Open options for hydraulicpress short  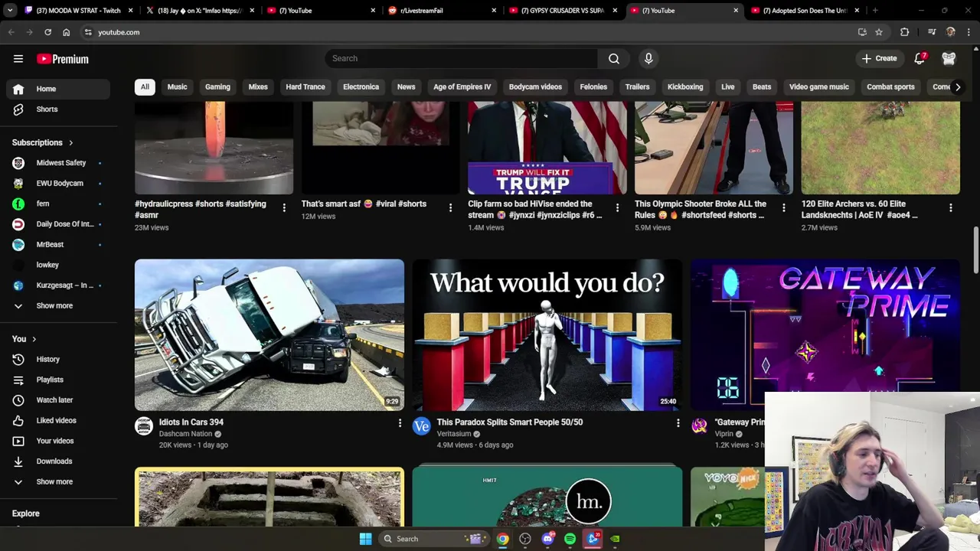pyautogui.click(x=284, y=208)
